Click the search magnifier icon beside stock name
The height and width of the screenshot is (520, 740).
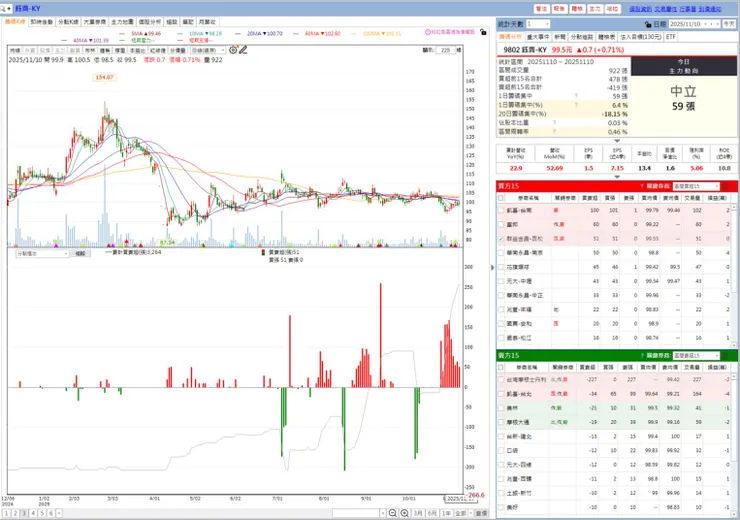pos(3,8)
